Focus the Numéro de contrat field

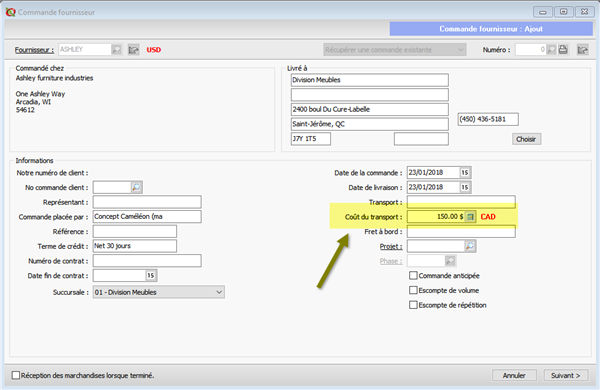[147, 261]
